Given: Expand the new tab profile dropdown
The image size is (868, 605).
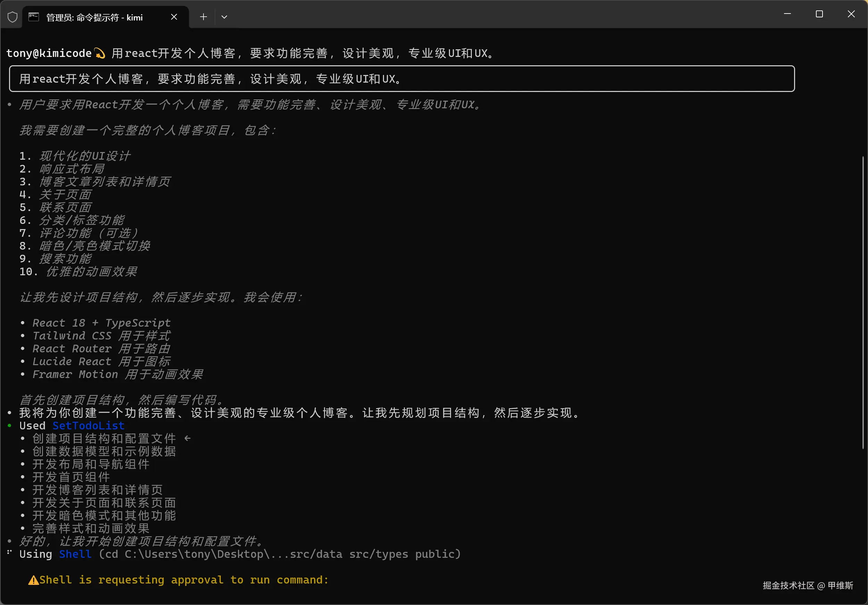Looking at the screenshot, I should [224, 17].
